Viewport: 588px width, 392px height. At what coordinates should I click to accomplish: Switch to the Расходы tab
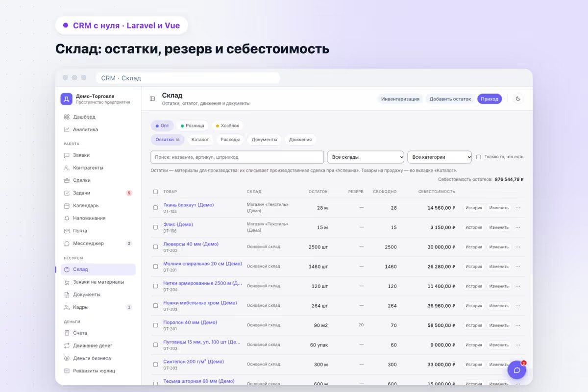(x=230, y=140)
